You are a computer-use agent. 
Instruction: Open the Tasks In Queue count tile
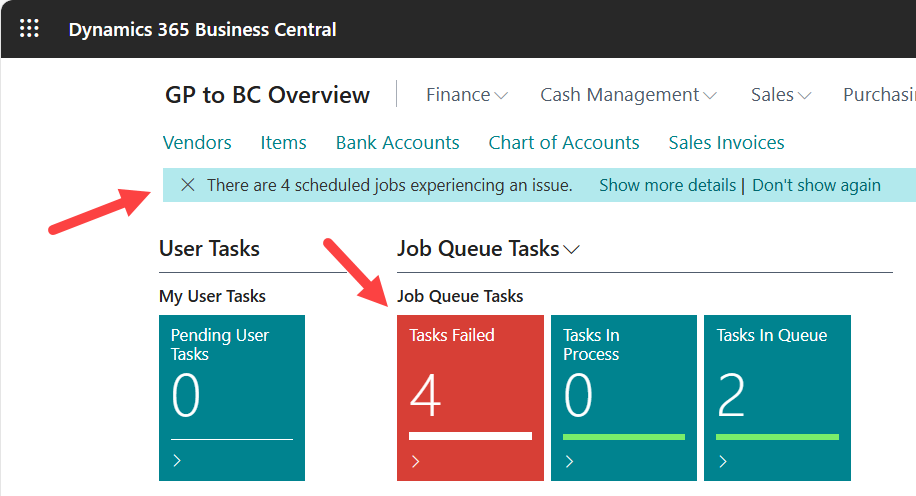coord(777,397)
